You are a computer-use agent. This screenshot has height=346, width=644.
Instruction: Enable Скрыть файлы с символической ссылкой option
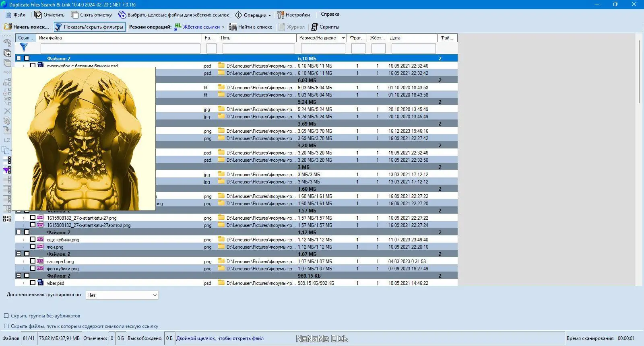[6, 326]
